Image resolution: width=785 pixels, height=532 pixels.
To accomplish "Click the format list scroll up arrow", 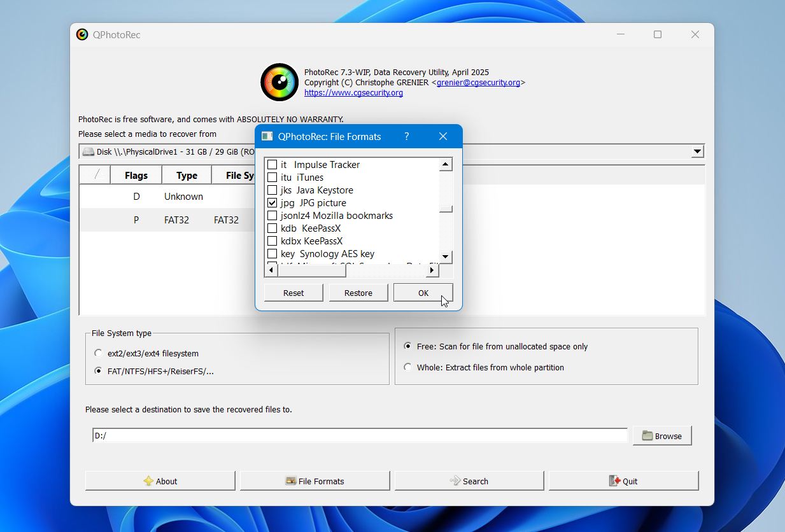I will click(446, 165).
